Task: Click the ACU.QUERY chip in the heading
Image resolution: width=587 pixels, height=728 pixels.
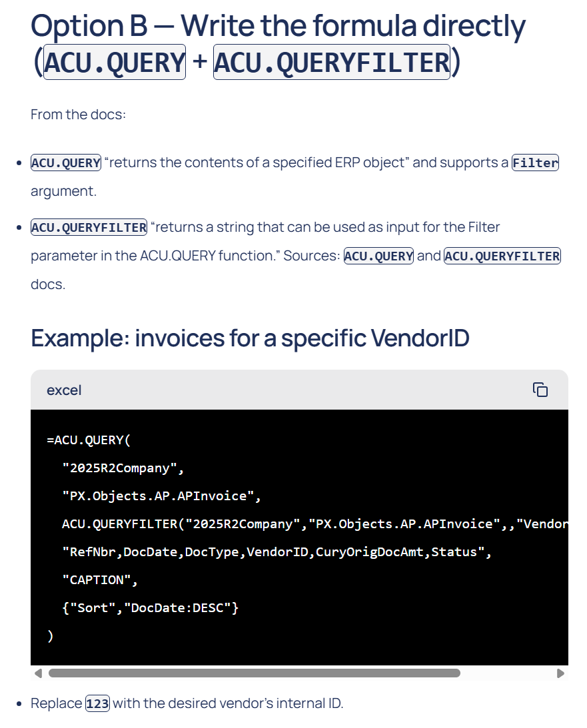Action: pyautogui.click(x=114, y=63)
